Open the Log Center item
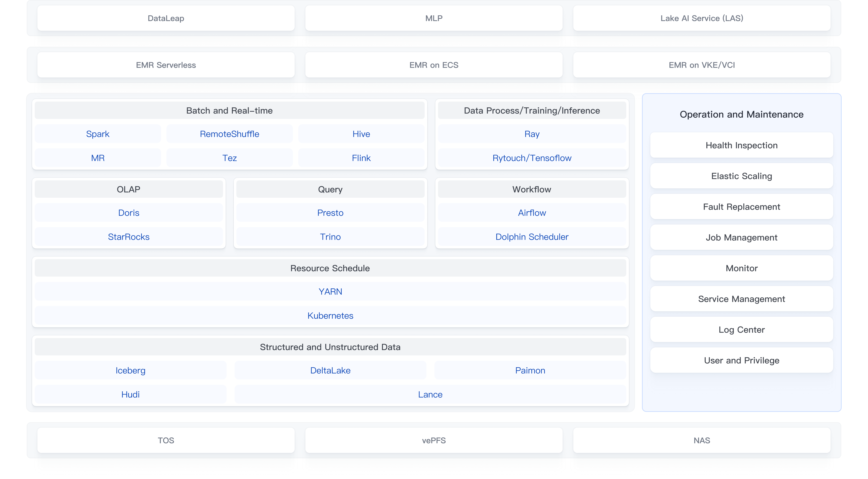The image size is (868, 479). pyautogui.click(x=741, y=329)
